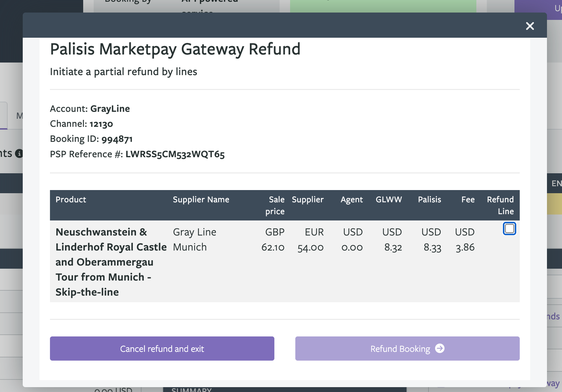Click Cancel refund and exit button

162,349
